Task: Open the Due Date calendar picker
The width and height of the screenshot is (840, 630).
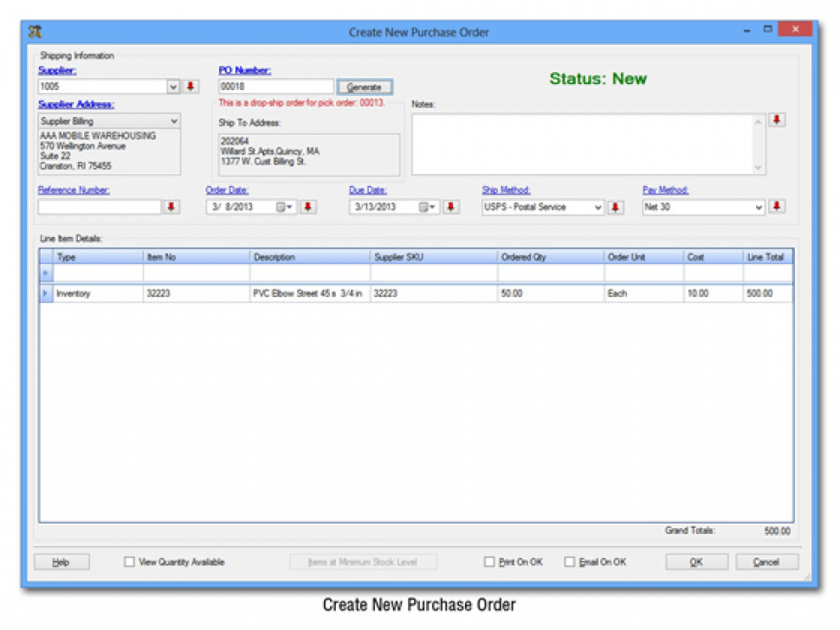Action: click(428, 207)
